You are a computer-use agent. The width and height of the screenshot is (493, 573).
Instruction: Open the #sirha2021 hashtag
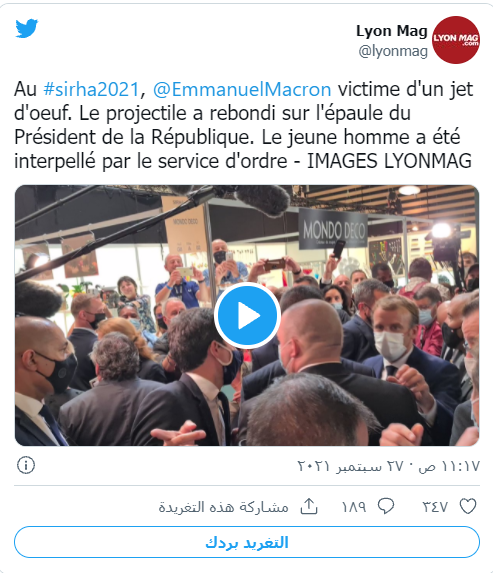tap(91, 89)
